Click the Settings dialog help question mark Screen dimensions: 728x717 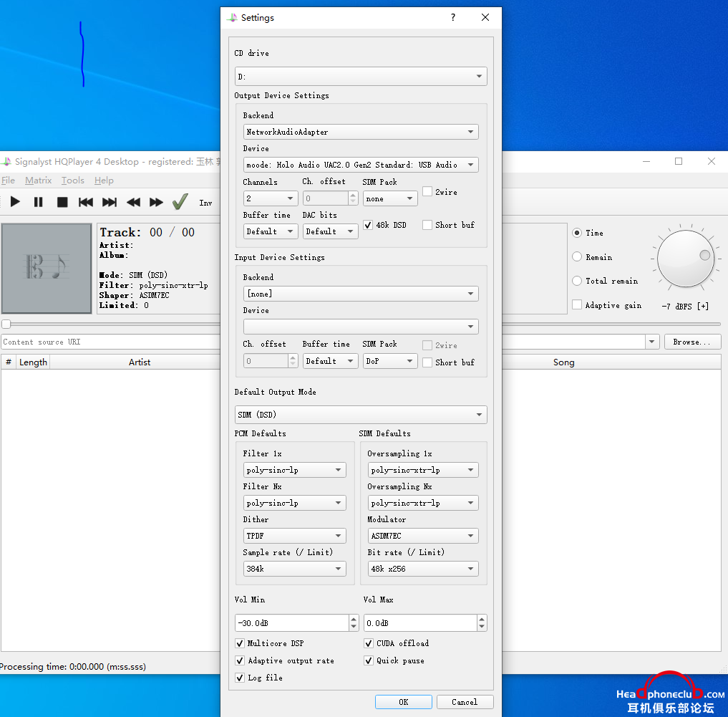[x=453, y=18]
